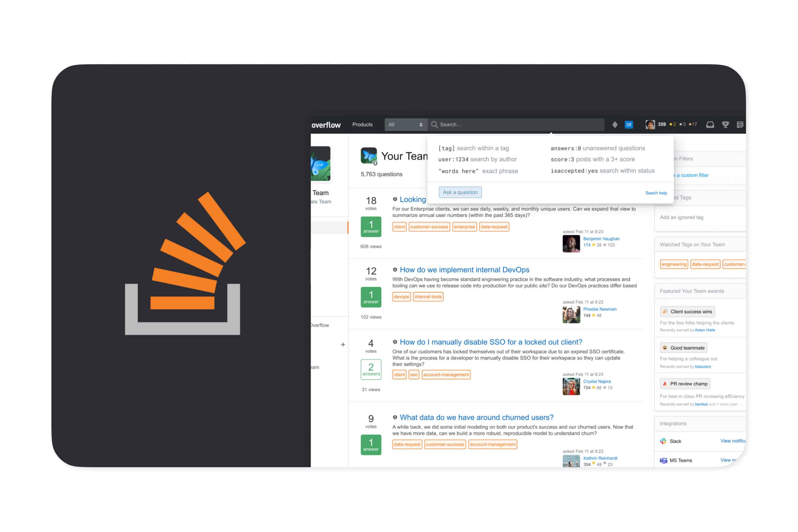
Task: Open the Products menu
Action: pyautogui.click(x=362, y=125)
